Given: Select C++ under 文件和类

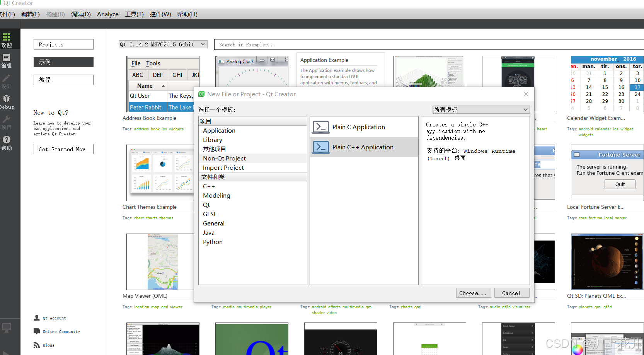Looking at the screenshot, I should pyautogui.click(x=253, y=186).
